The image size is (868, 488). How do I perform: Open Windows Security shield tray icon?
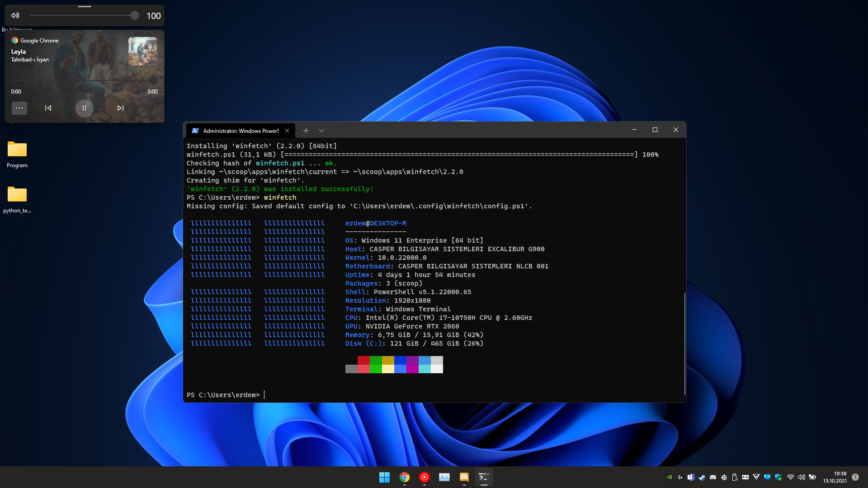click(778, 477)
